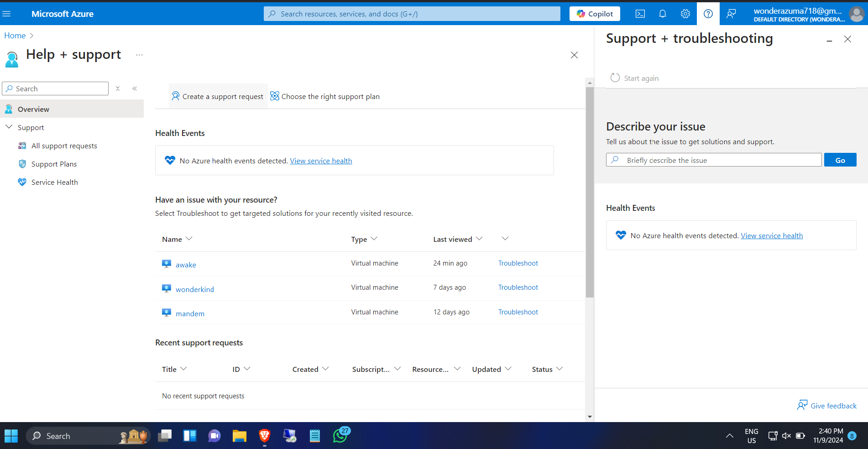Collapse the Support section in the sidebar
Viewport: 868px width, 449px height.
coord(9,127)
